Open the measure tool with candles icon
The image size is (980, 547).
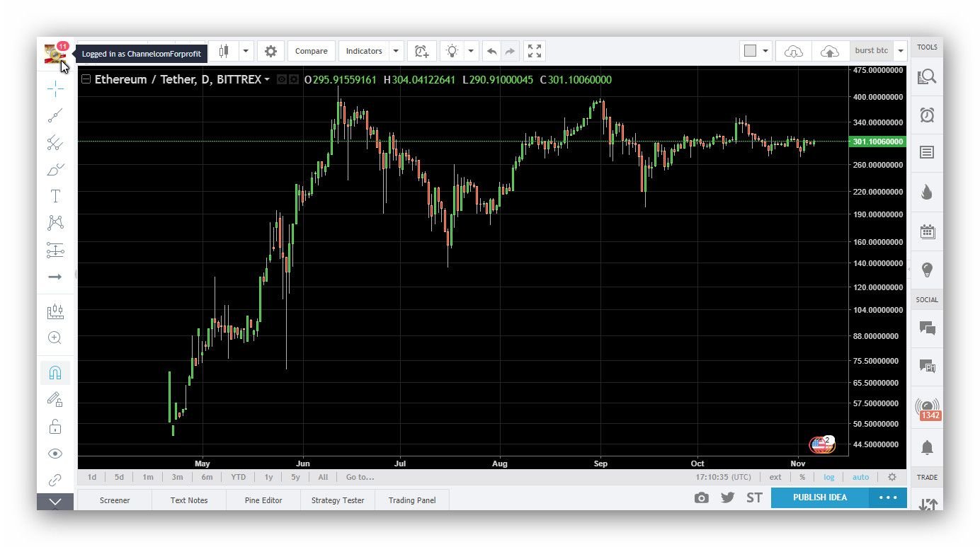pyautogui.click(x=55, y=311)
